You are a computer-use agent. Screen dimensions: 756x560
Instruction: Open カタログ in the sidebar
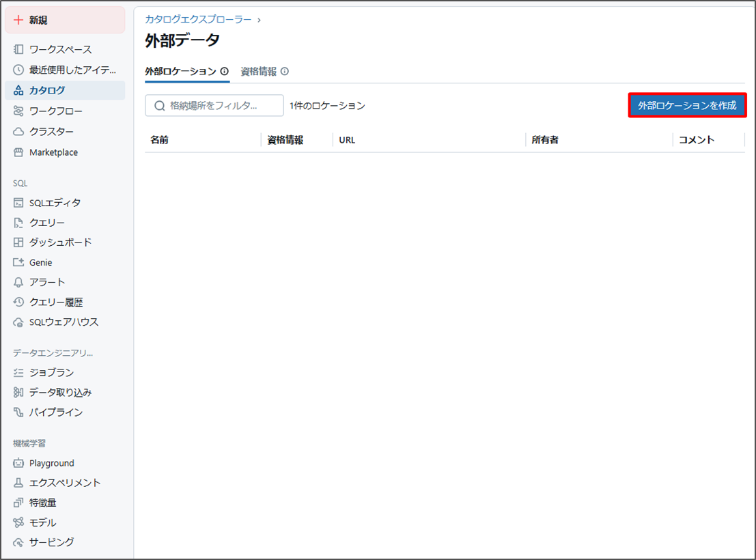tap(47, 90)
